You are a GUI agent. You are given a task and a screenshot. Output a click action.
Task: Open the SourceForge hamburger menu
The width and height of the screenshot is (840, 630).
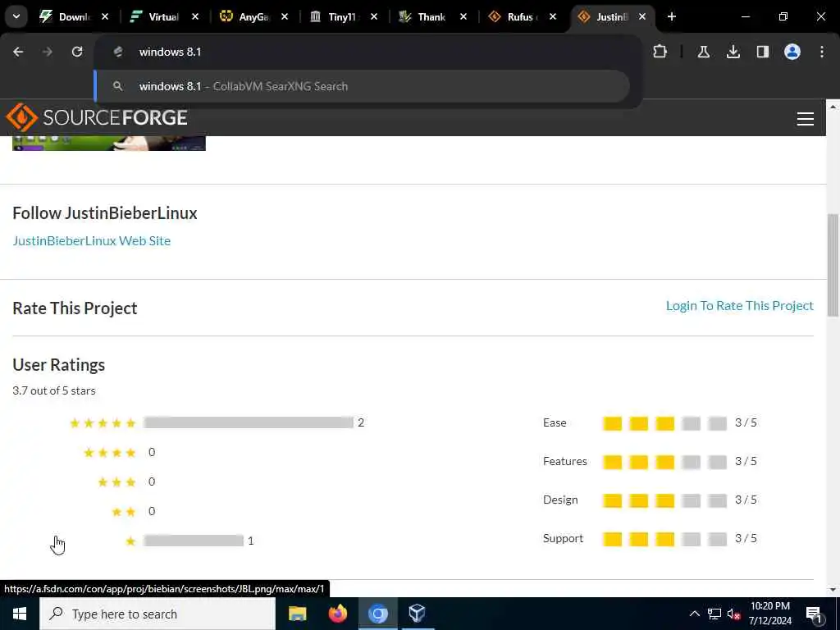pos(806,119)
